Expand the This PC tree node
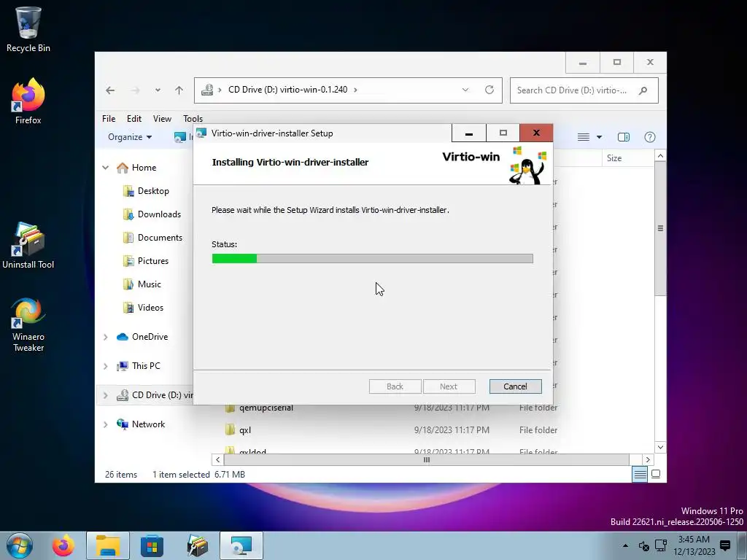Viewport: 747px width, 560px height. (106, 366)
